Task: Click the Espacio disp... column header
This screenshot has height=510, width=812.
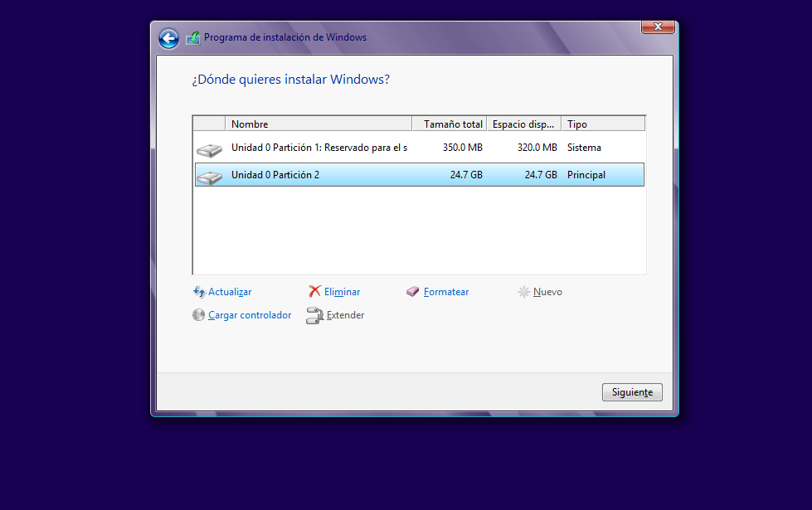Action: tap(523, 124)
